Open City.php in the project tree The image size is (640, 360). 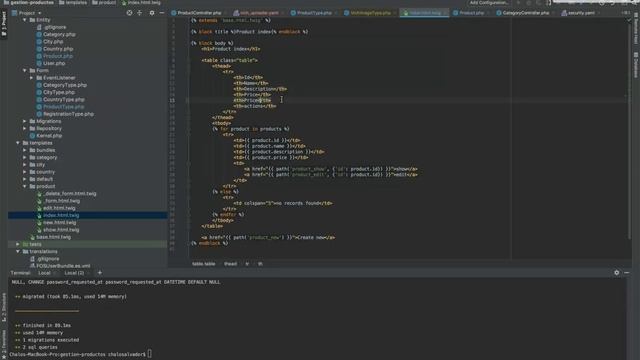(x=53, y=42)
